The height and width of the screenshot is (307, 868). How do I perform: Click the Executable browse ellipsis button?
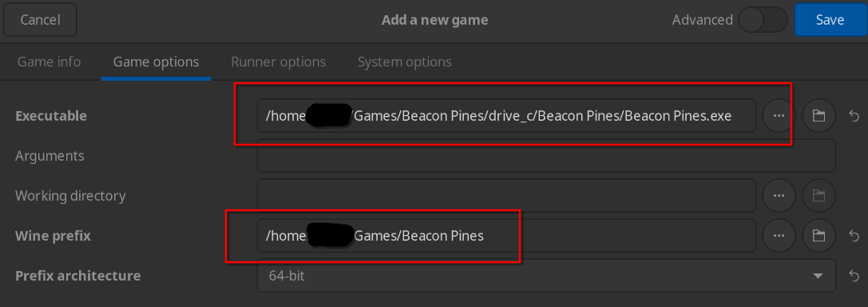pos(779,116)
